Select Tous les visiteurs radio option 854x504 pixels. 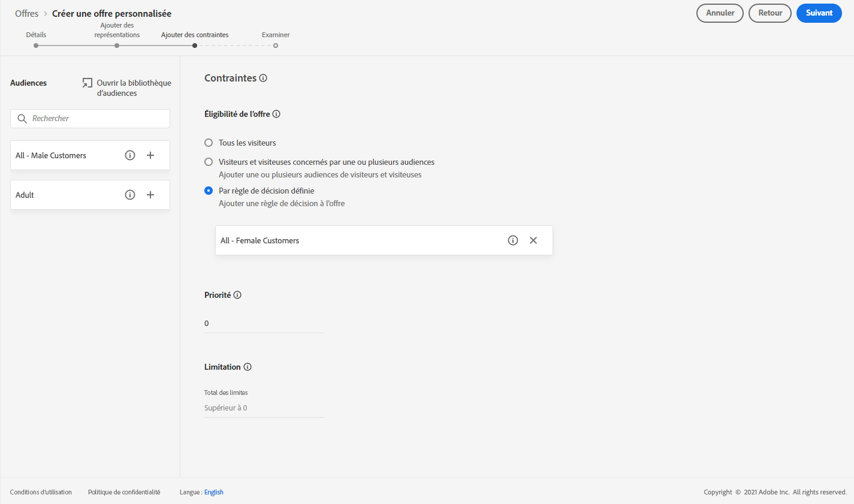[209, 143]
